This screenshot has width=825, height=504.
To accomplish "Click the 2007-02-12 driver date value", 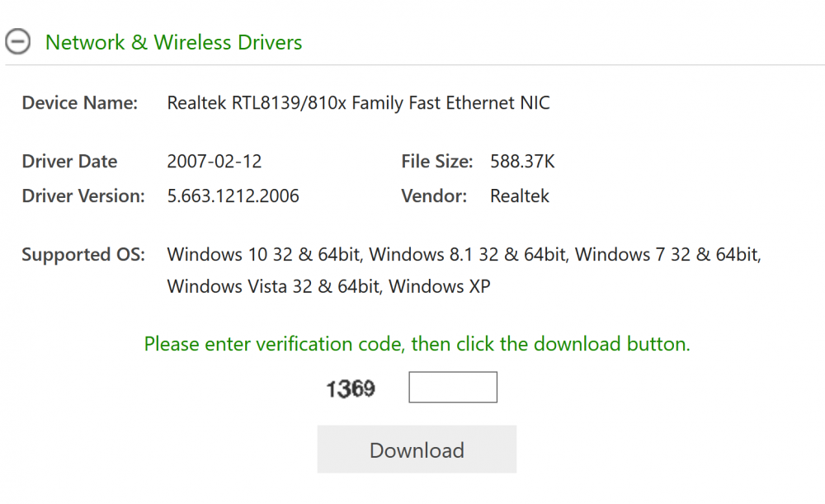I will [x=214, y=162].
